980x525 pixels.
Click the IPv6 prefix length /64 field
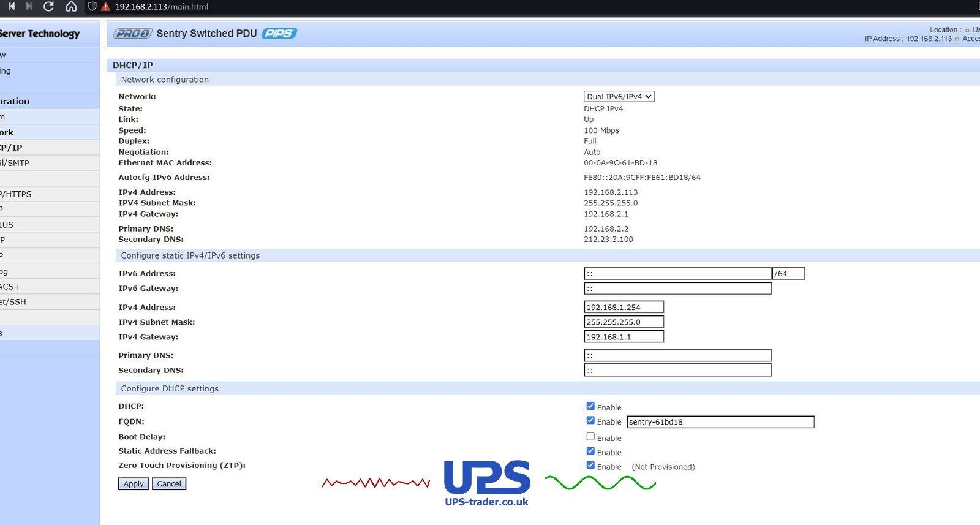[x=789, y=273]
